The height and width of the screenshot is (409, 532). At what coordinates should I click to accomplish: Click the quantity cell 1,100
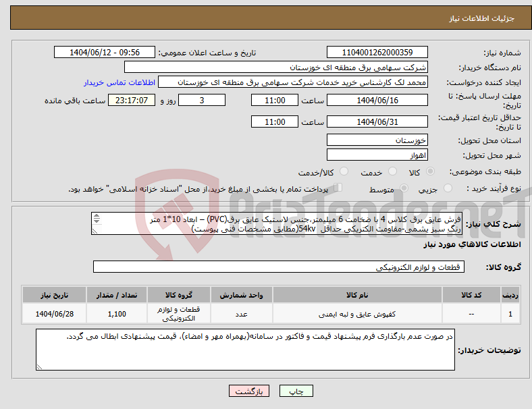(117, 314)
